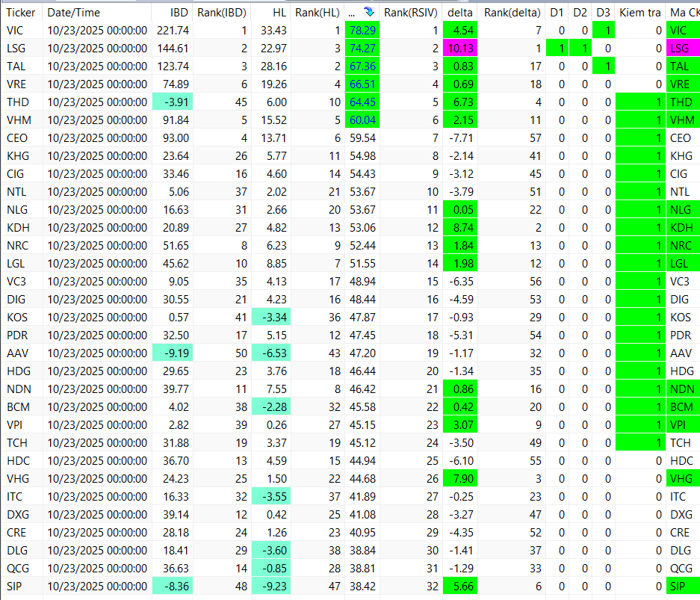Click IBD value 221.74 for VIC

coord(173,31)
